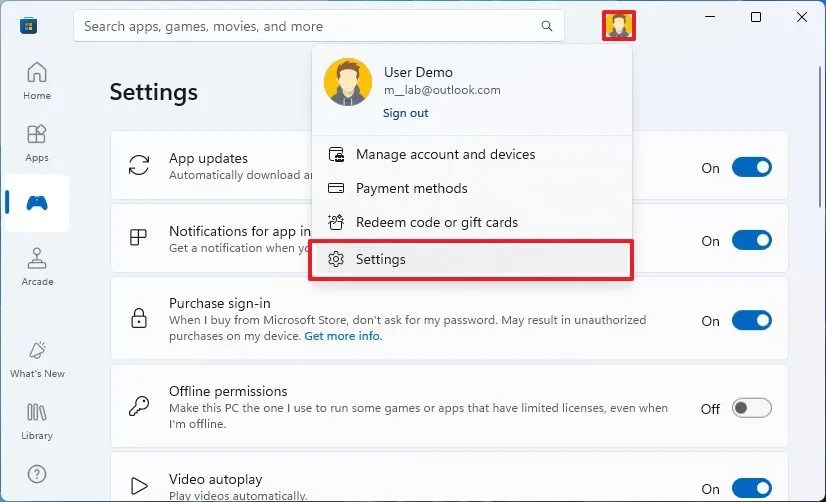Open What's New in the sidebar
Screen dimensions: 826x502
point(37,360)
